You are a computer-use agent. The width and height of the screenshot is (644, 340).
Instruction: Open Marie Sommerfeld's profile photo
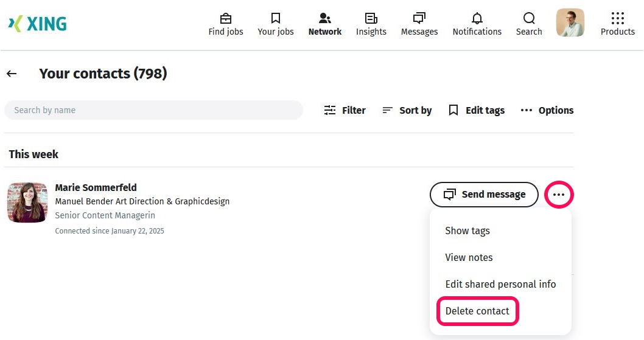(x=27, y=203)
